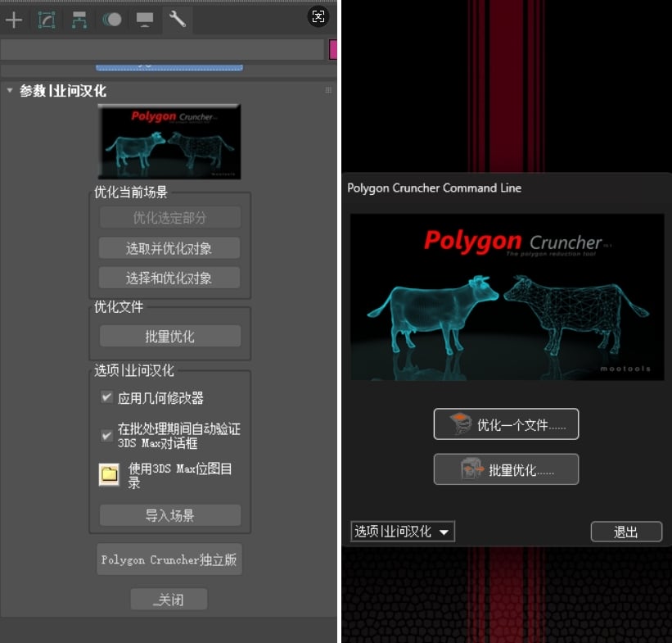The image size is (672, 643).
Task: Click the image scan icon at top
Action: [x=318, y=16]
